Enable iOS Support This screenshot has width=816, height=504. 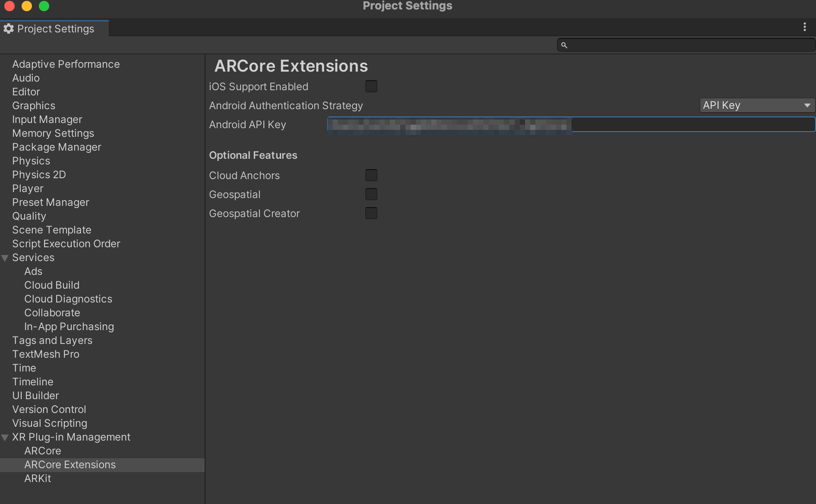coord(371,86)
